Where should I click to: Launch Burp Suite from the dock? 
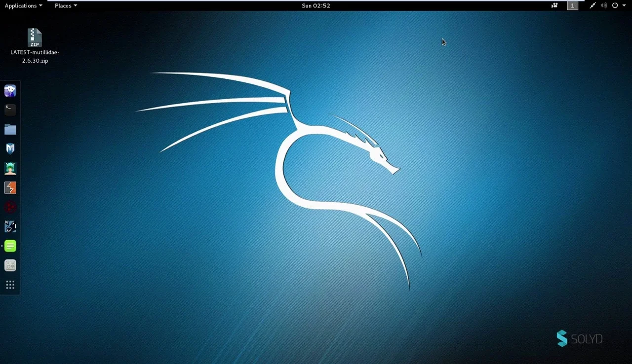pos(10,187)
